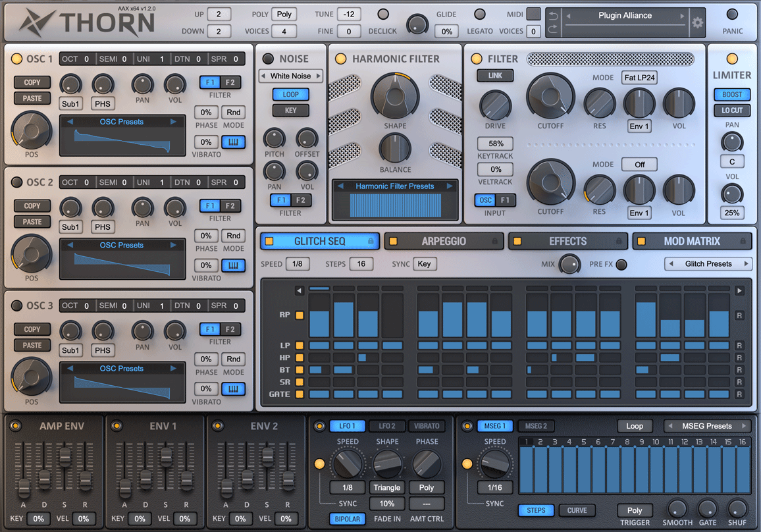The width and height of the screenshot is (761, 532).
Task: Enable BIPOLAR mode for LFO 1
Action: 347,519
